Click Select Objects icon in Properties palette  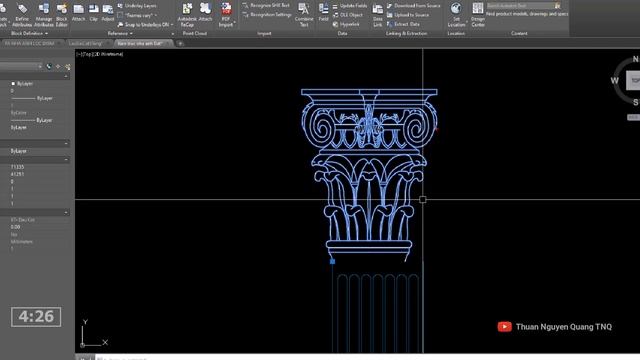click(x=58, y=66)
